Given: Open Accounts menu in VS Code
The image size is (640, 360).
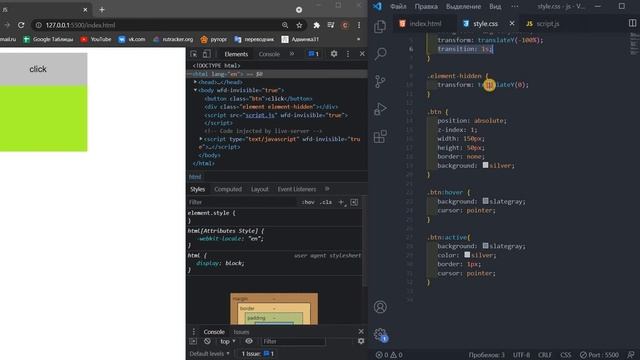Looking at the screenshot, I should (380, 307).
